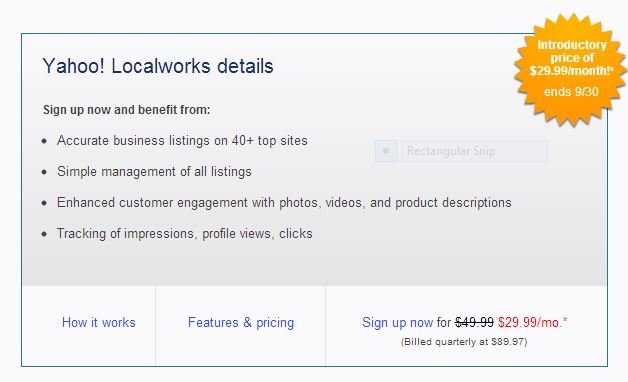Screen dimensions: 628x382
Task: Open the How it works link
Action: click(x=99, y=322)
